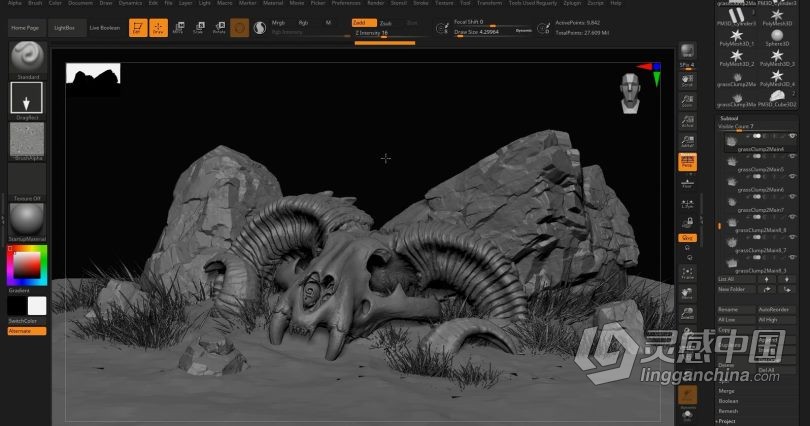Viewport: 810px width, 426px height.
Task: Select the black secondary color swatch
Action: 17,306
